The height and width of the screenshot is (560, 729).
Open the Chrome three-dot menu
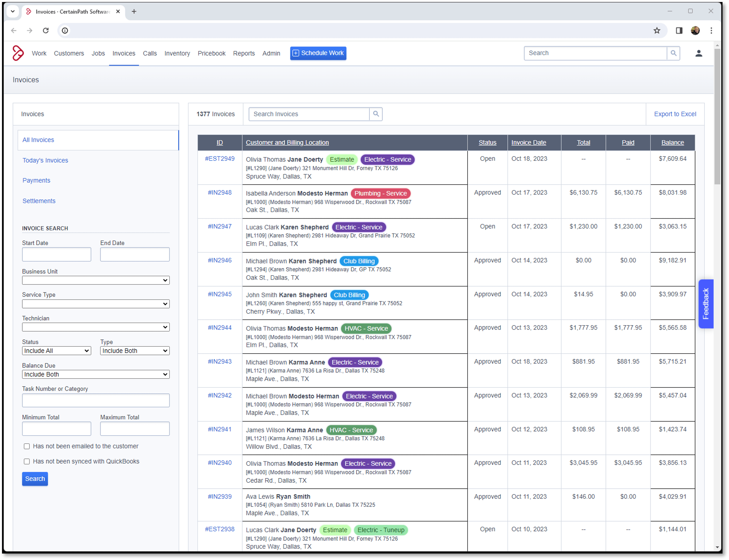coord(711,31)
